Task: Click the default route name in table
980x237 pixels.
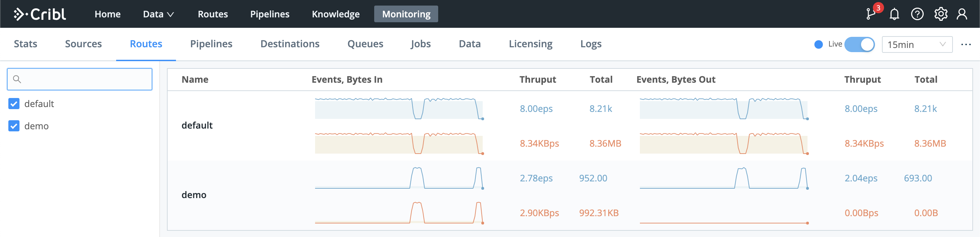Action: point(197,125)
